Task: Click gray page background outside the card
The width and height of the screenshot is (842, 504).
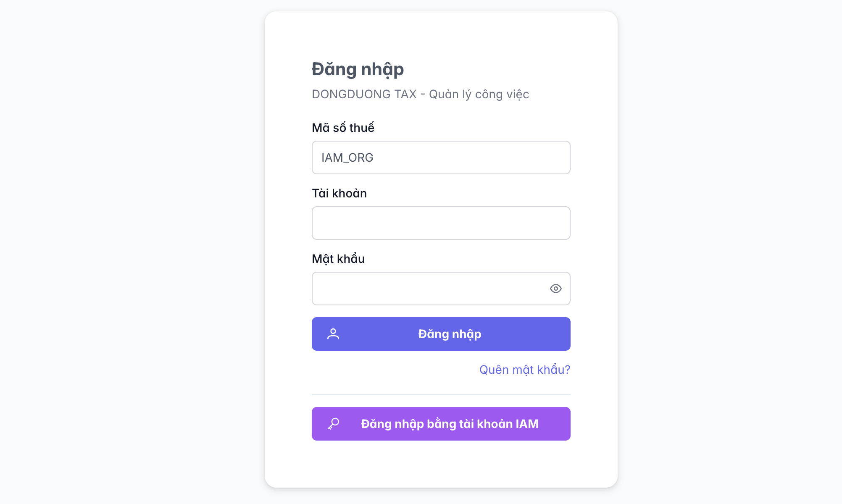Action: coord(126,252)
